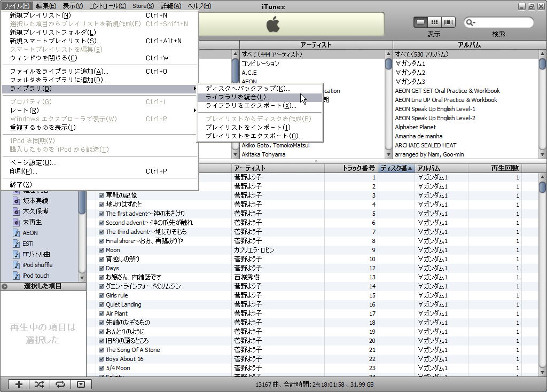Uncheck the Girls rule track checkbox

pyautogui.click(x=101, y=295)
